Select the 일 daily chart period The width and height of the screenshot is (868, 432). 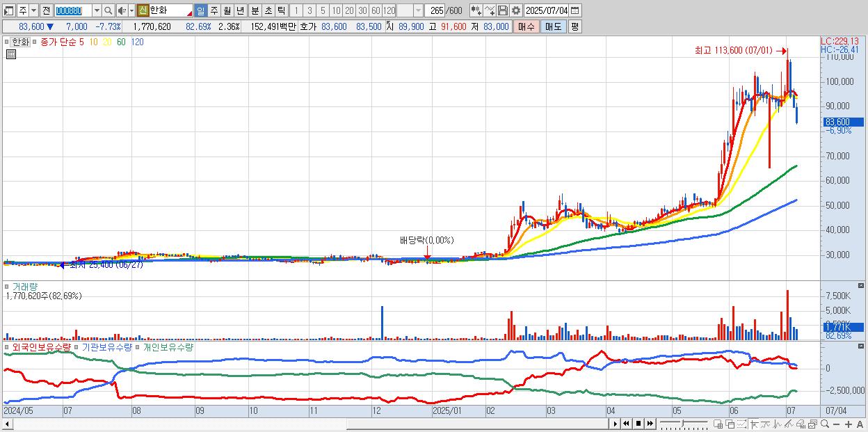200,11
